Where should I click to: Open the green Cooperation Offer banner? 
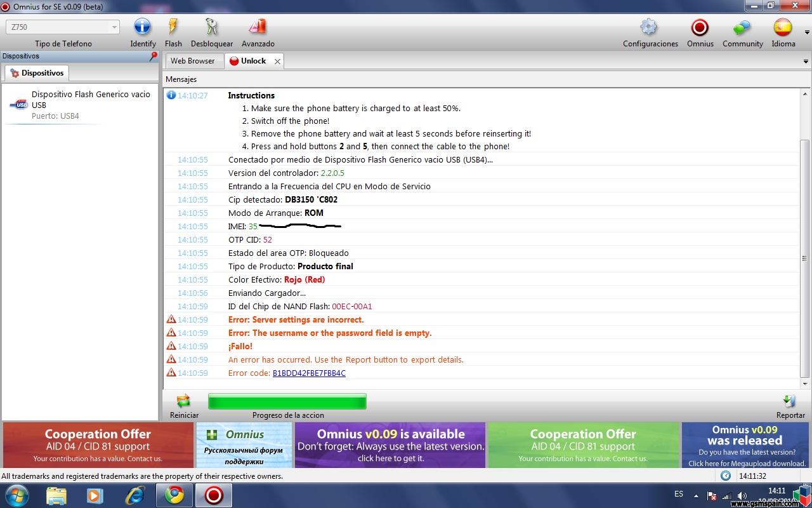point(583,445)
